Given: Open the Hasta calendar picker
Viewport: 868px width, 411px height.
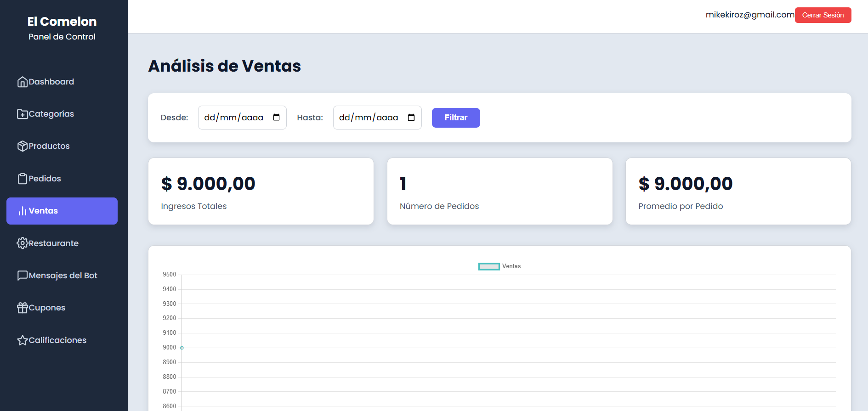Looking at the screenshot, I should [411, 118].
